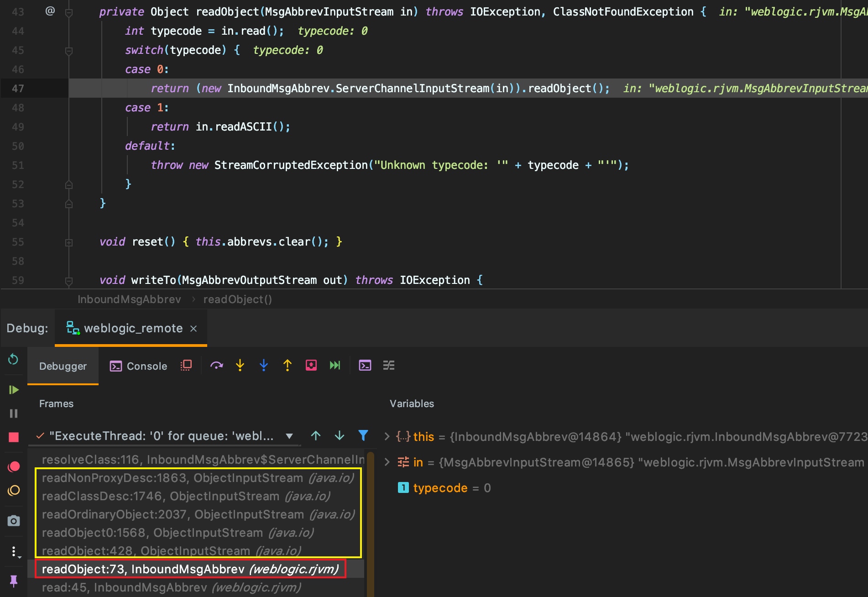
Task: Click the Resume Program green play icon
Action: click(14, 390)
